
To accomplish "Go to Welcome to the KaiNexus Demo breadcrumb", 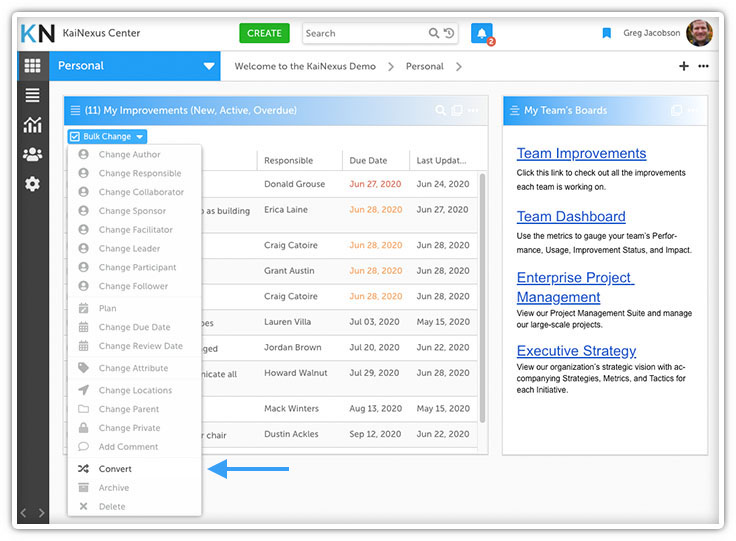I will click(305, 67).
